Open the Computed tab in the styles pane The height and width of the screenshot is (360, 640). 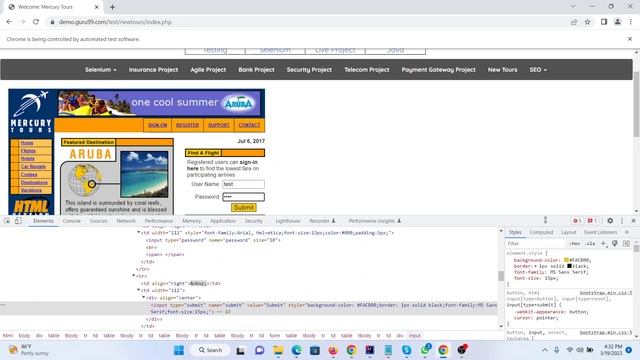(x=541, y=232)
